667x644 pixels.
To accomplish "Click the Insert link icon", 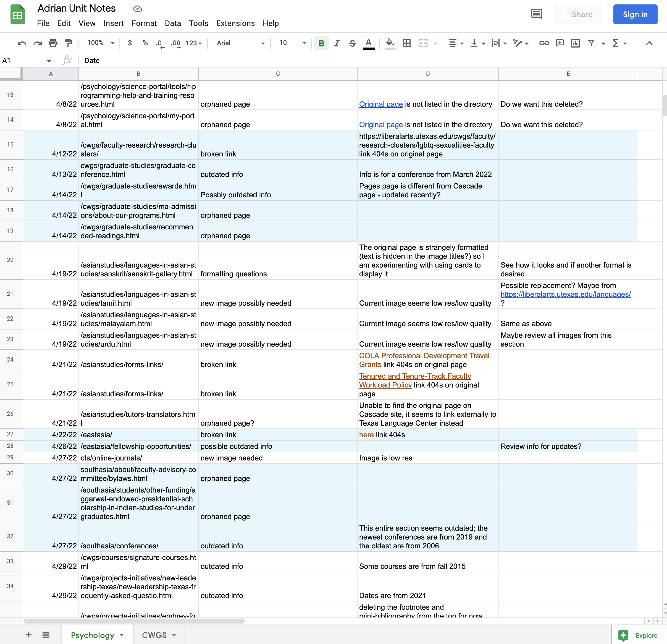I will 544,43.
